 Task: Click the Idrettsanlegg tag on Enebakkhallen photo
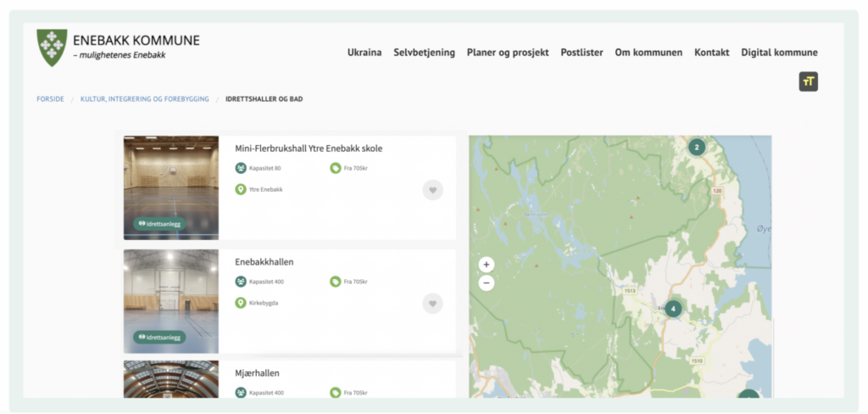pyautogui.click(x=159, y=337)
